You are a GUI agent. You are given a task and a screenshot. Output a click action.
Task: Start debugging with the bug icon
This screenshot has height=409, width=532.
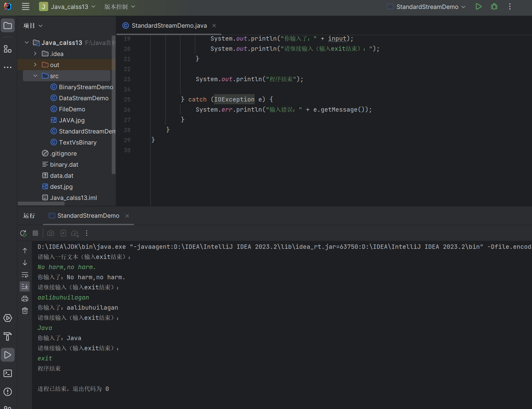click(494, 7)
